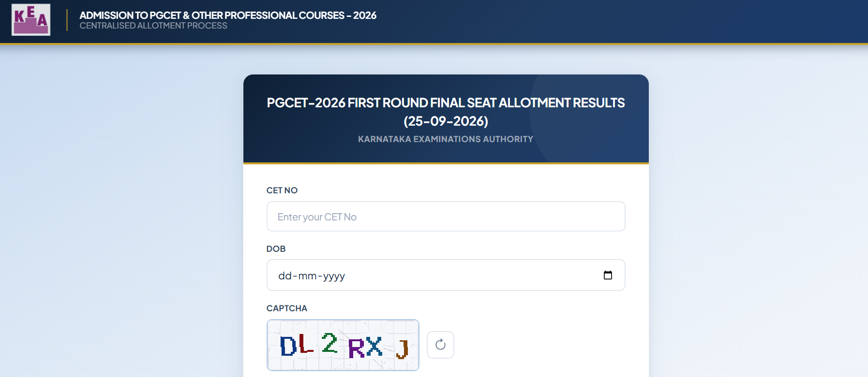Click the CET NO field label

[282, 190]
